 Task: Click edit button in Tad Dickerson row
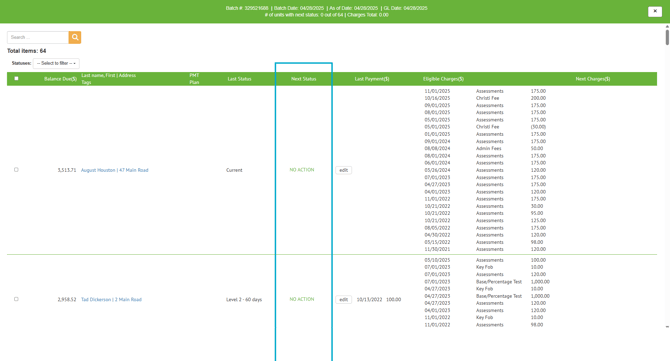343,299
